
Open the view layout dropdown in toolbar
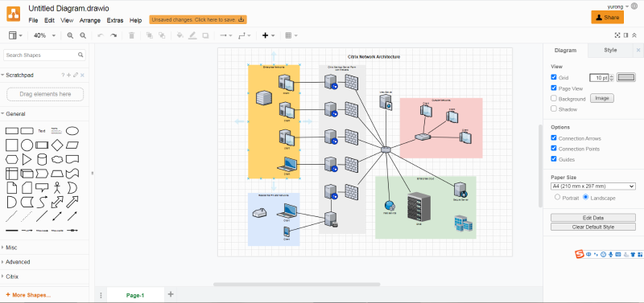coord(15,35)
